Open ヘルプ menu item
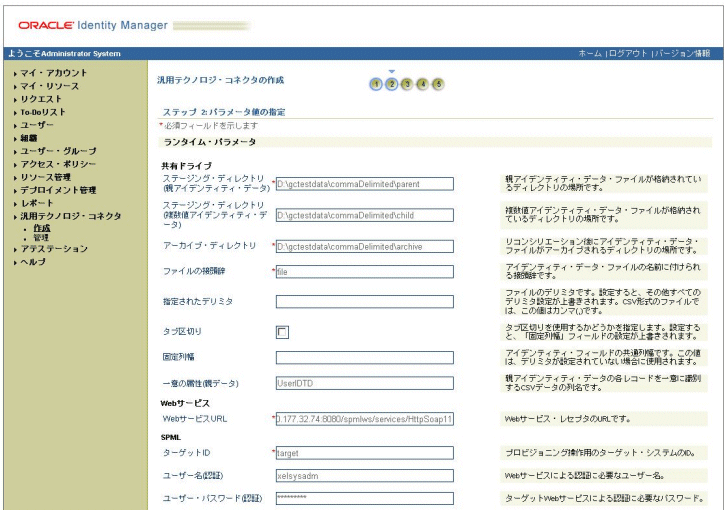Screen dimensions: 724x510 click(x=33, y=262)
